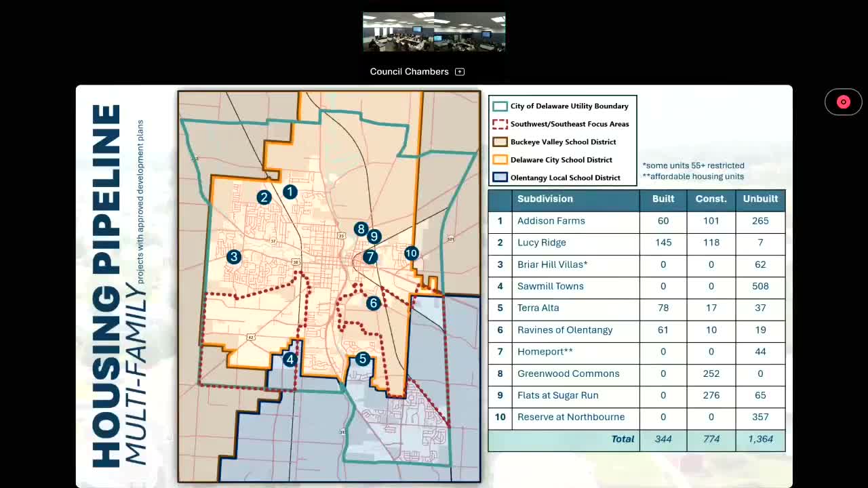This screenshot has height=488, width=868.
Task: Click map marker 10 on the map
Action: point(411,253)
